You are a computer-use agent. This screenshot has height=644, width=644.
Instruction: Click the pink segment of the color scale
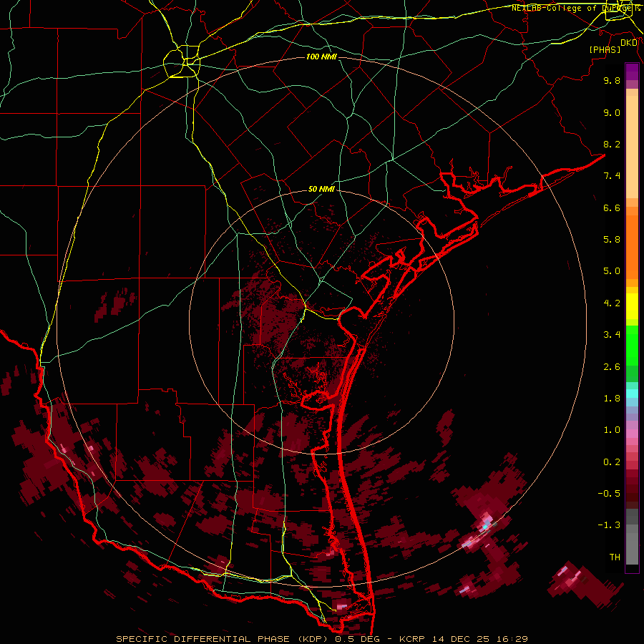pyautogui.click(x=632, y=434)
